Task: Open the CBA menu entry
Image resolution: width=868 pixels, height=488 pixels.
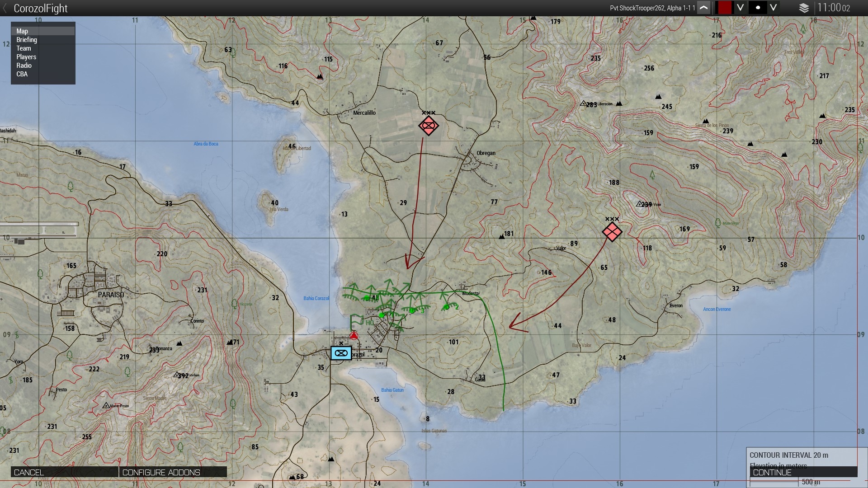Action: pos(22,74)
